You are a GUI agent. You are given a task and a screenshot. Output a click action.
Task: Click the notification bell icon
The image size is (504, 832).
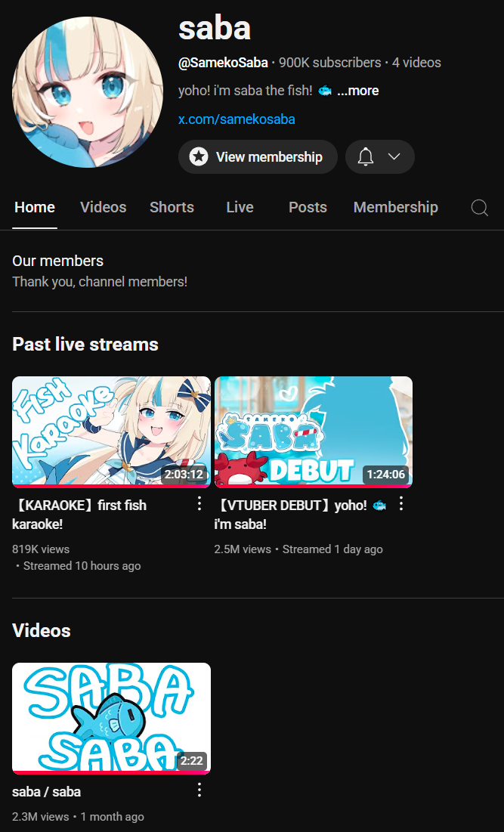point(366,156)
